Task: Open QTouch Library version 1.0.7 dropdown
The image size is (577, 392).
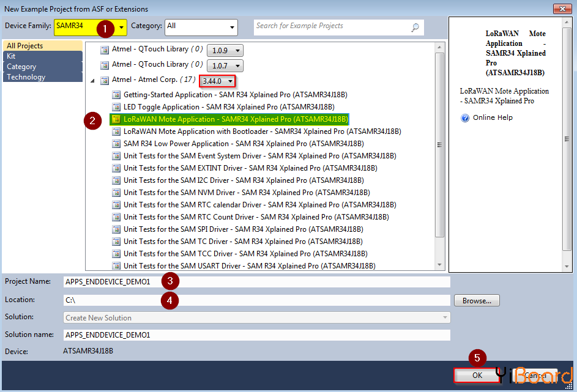Action: 225,66
